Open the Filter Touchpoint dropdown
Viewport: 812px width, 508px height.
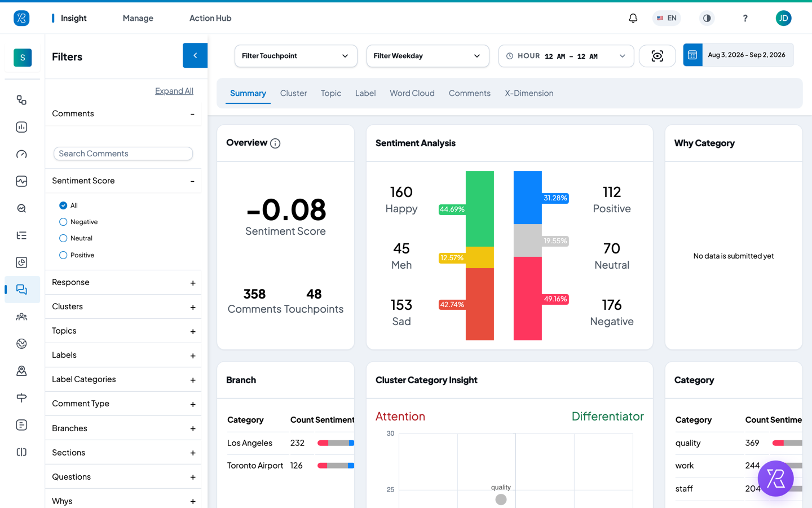(295, 56)
